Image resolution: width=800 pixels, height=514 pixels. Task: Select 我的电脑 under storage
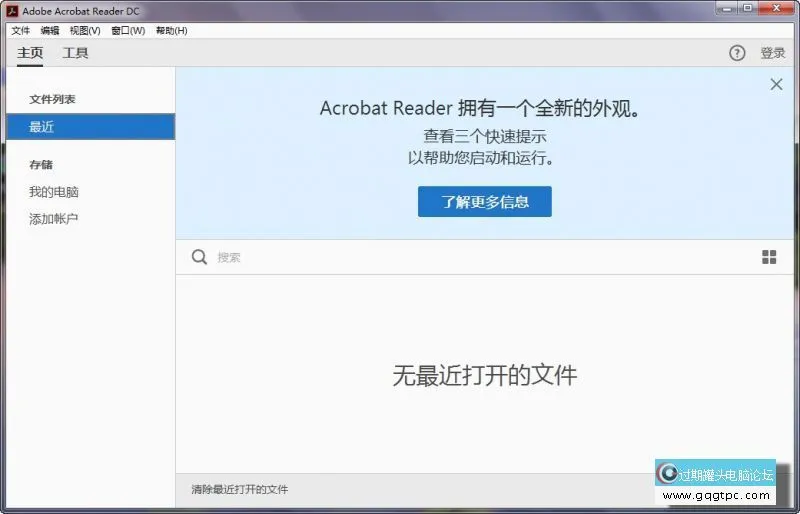(x=54, y=192)
